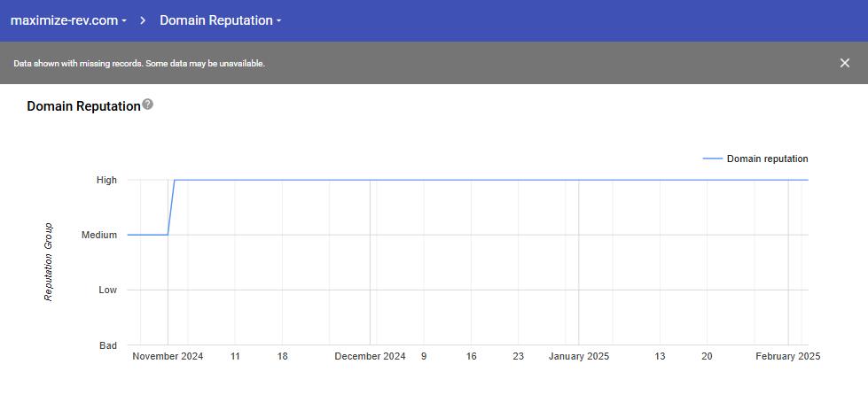Viewport: 868px width, 395px height.
Task: Click the Reputation Group axis title
Action: tap(49, 262)
